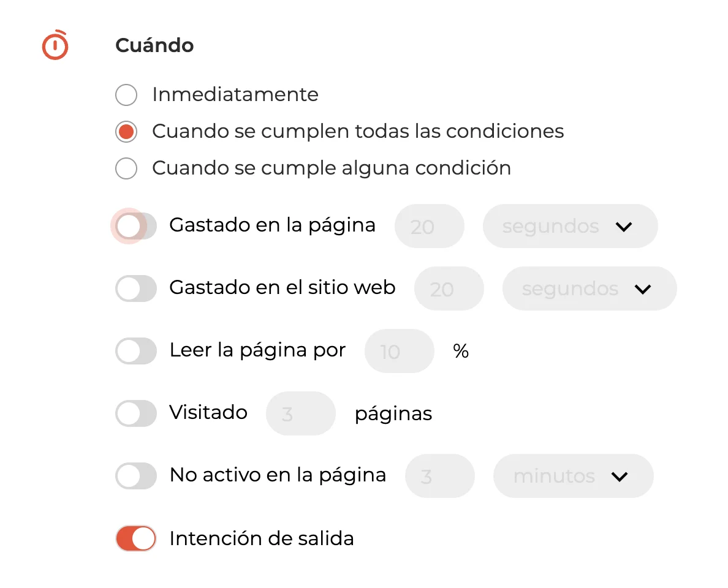This screenshot has height=588, width=728.
Task: Click the orange timer icon beside Cuándo
Action: (55, 45)
